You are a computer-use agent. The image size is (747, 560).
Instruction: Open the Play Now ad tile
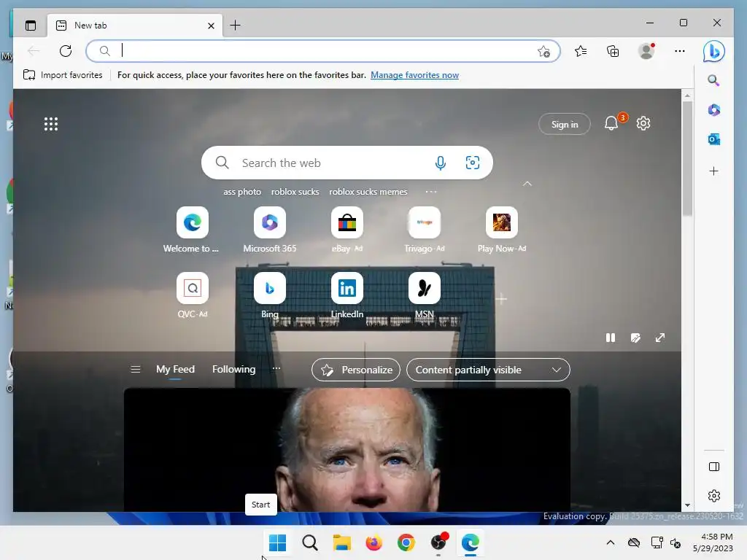tap(502, 230)
